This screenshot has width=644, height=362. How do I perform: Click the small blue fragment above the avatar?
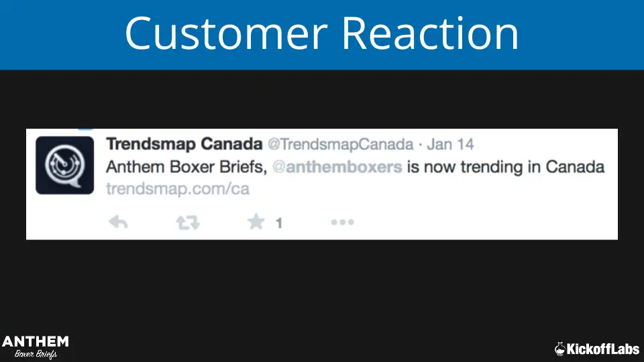[85, 127]
